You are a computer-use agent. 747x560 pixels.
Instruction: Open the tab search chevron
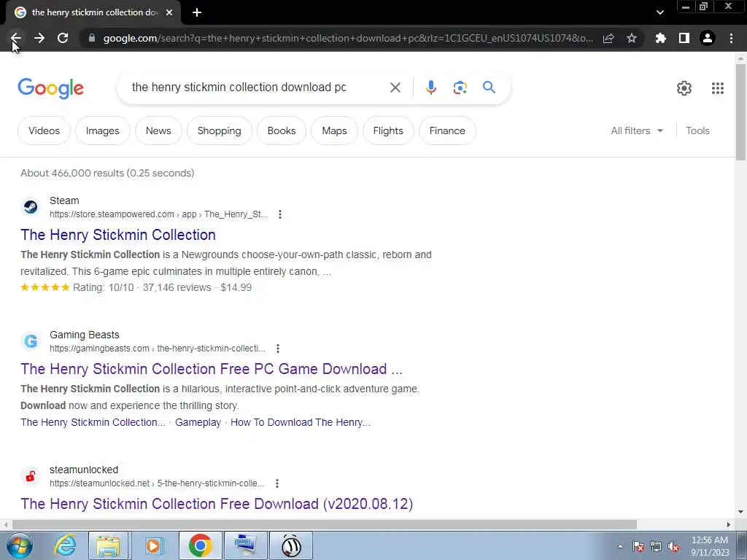click(x=659, y=12)
